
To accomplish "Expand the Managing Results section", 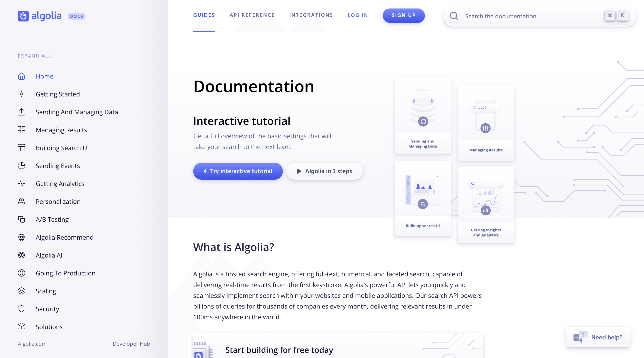I will [x=61, y=130].
